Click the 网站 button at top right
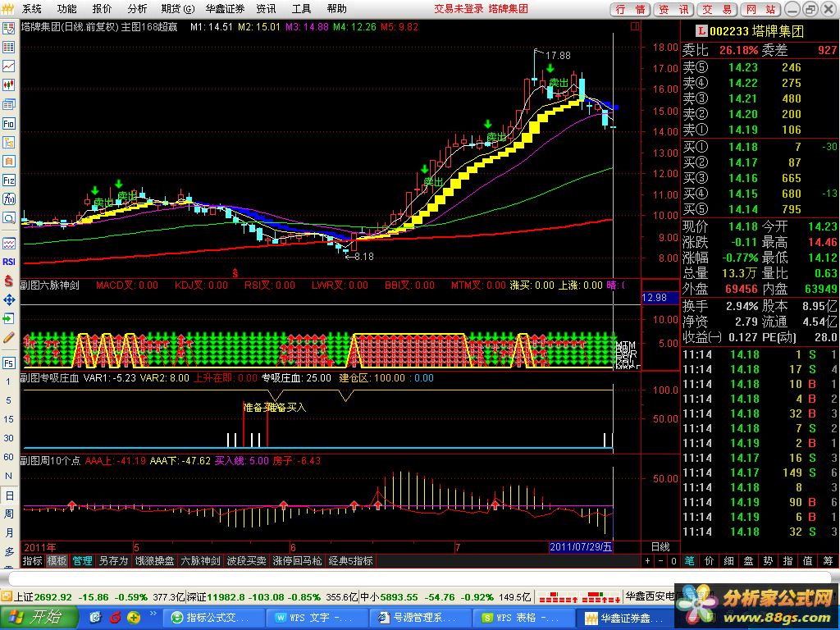 [760, 9]
